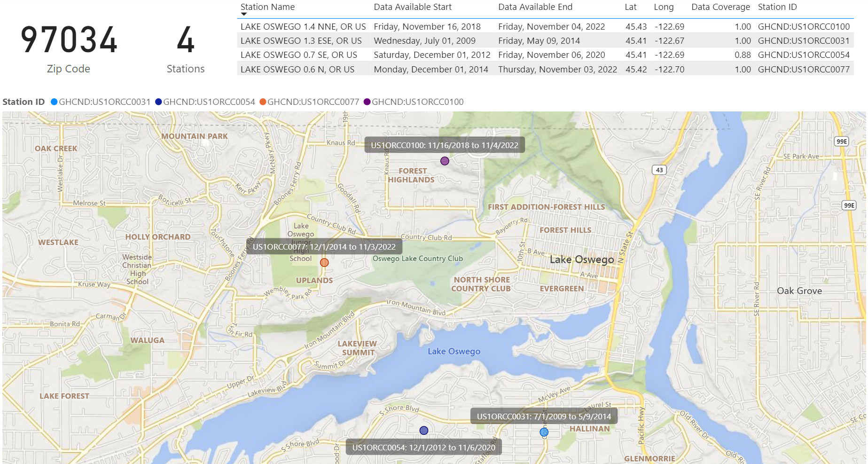Click the US1ORCC0100 date range map label
The width and height of the screenshot is (868, 464).
click(444, 145)
